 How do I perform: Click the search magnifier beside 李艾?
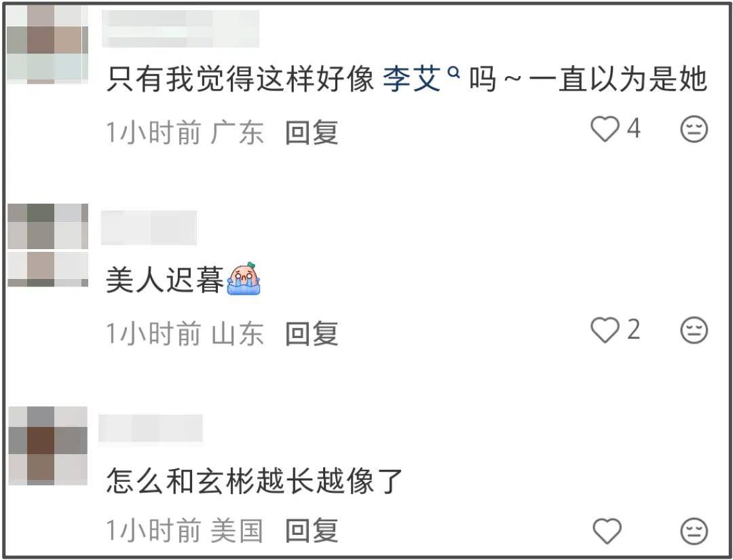(x=453, y=73)
